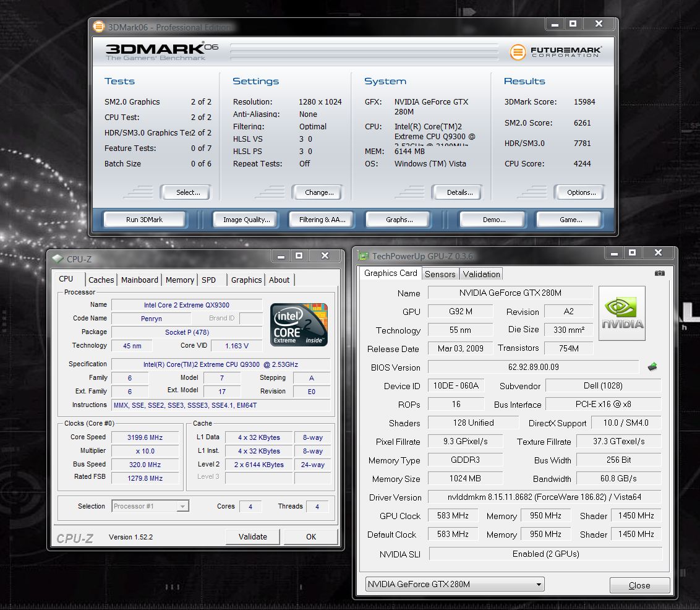Click the Close button in GPU-Z

pyautogui.click(x=639, y=585)
